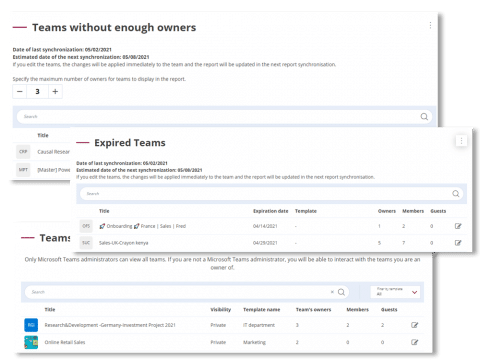Open the kebab menu on Expired Teams card
This screenshot has height=360, width=480.
[461, 141]
